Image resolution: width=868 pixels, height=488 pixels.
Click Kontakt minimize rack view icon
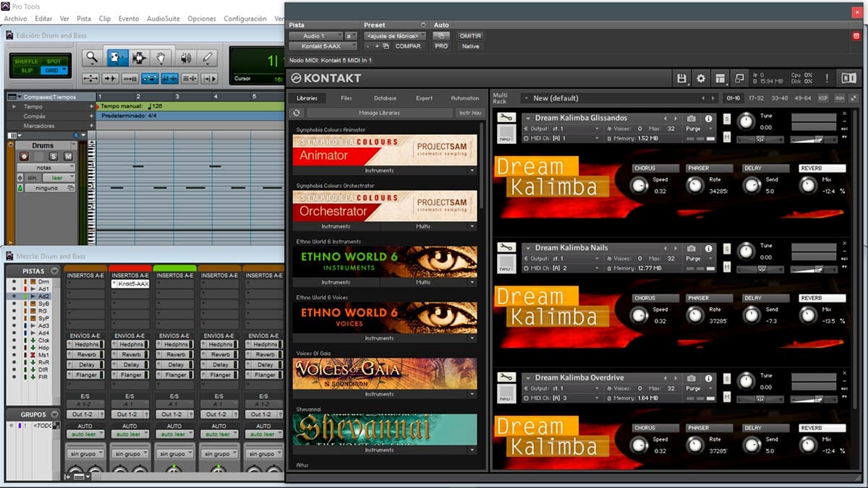(739, 78)
